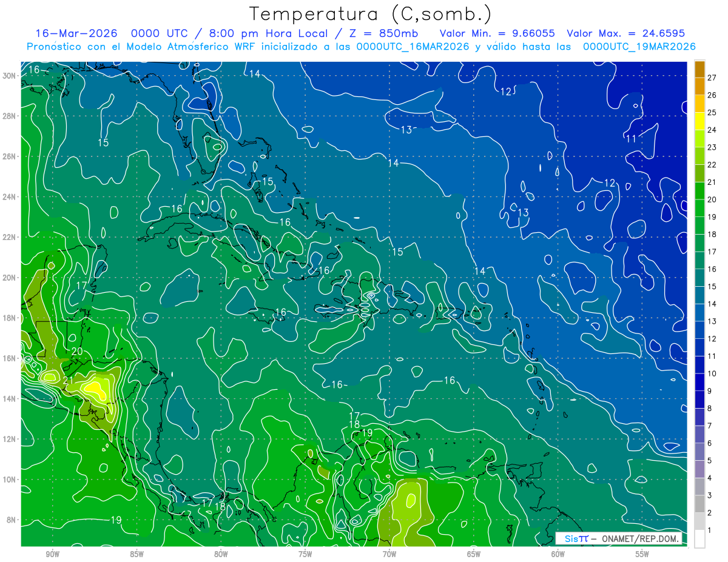Click the colorbar legend value 4
The width and height of the screenshot is (728, 562).
coord(710,478)
